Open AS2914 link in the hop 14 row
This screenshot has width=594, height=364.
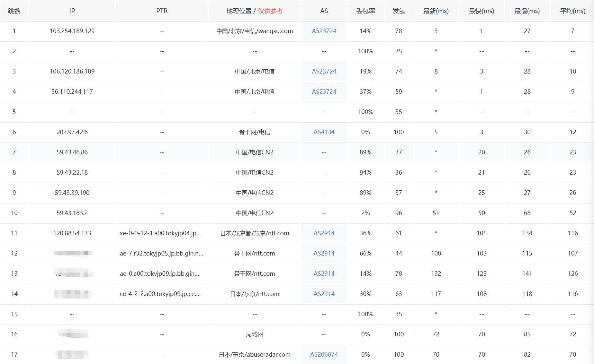point(324,294)
